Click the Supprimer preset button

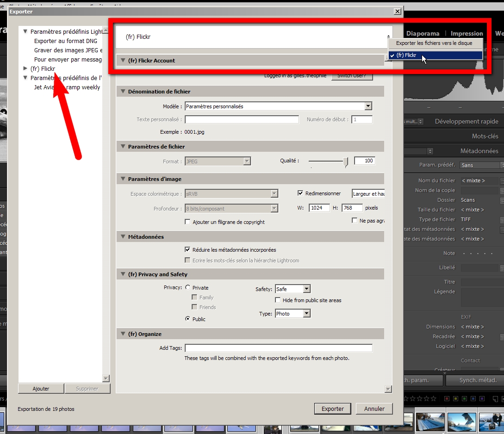(87, 388)
